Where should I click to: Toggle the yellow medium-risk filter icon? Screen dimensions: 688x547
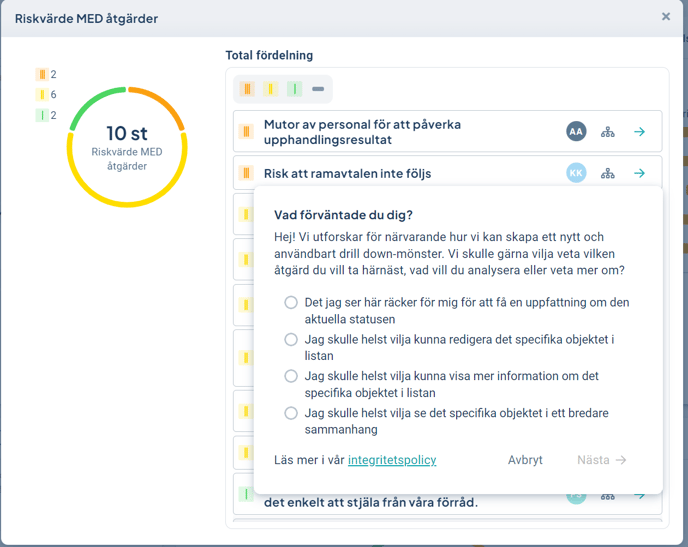(x=271, y=89)
